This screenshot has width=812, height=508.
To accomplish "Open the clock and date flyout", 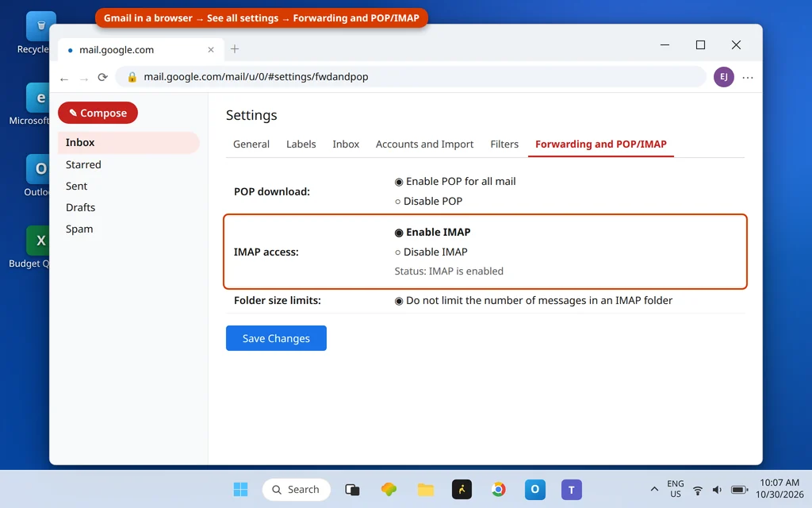I will (x=779, y=488).
